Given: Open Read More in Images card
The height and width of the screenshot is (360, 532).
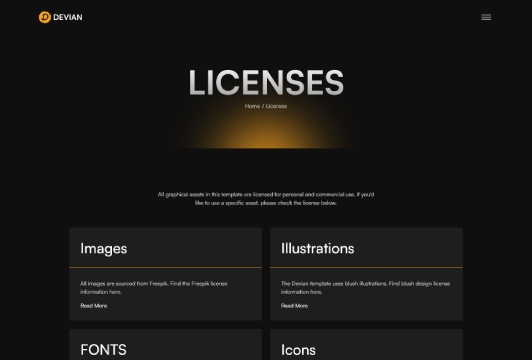Looking at the screenshot, I should [x=94, y=306].
